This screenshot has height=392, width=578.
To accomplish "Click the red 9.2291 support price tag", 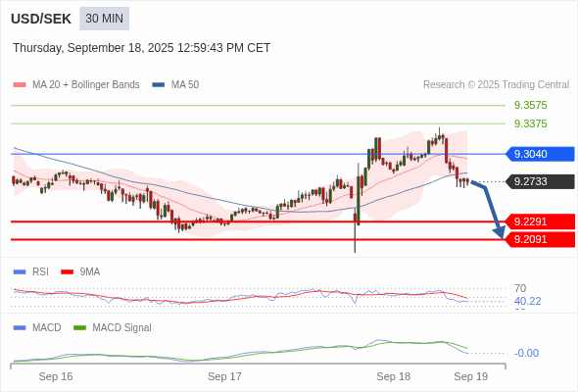I will (x=540, y=221).
